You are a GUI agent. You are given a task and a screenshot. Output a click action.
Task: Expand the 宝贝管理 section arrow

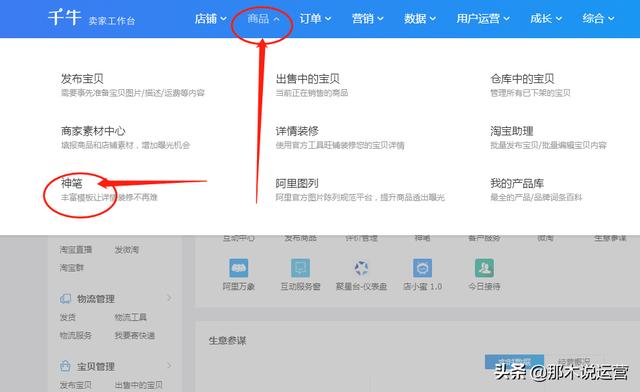click(x=169, y=366)
